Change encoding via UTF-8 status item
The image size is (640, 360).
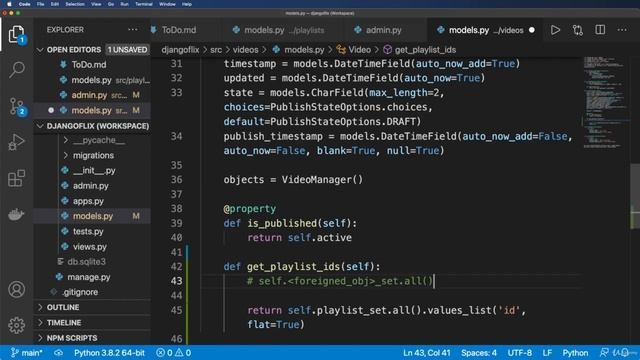(x=520, y=353)
